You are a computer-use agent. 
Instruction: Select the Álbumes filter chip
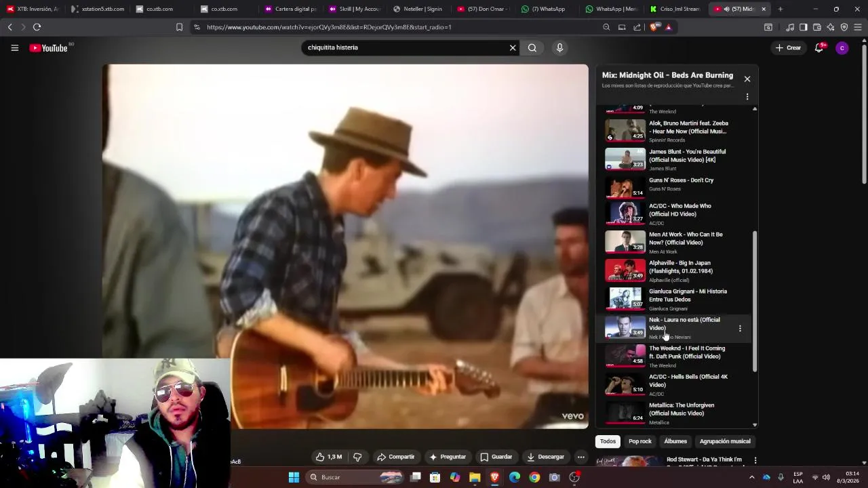675,441
